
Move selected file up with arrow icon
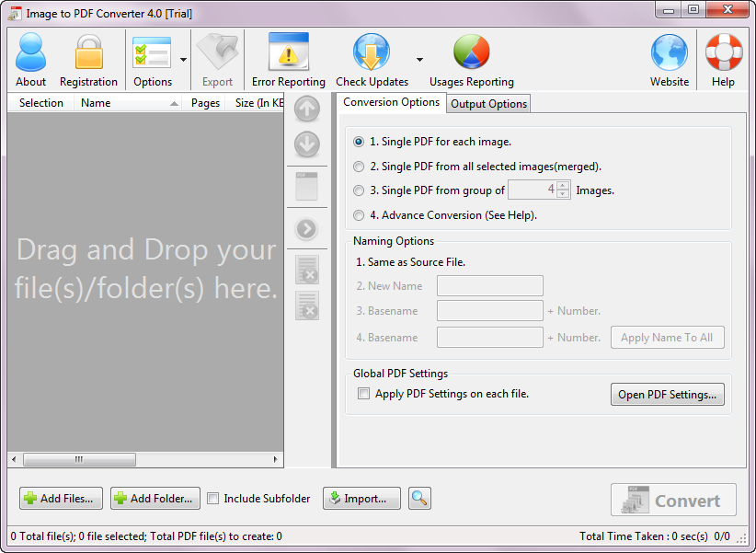pyautogui.click(x=306, y=109)
